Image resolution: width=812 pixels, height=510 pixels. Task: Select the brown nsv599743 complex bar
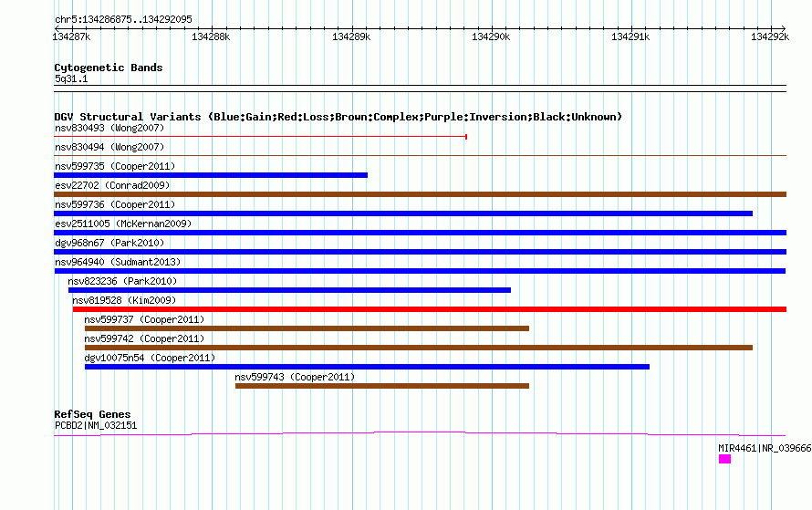tap(382, 386)
